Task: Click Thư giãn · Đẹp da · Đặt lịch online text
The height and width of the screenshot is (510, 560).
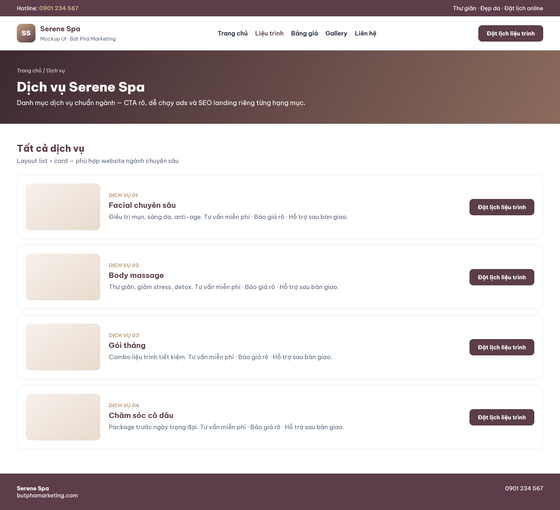Action: click(x=498, y=8)
